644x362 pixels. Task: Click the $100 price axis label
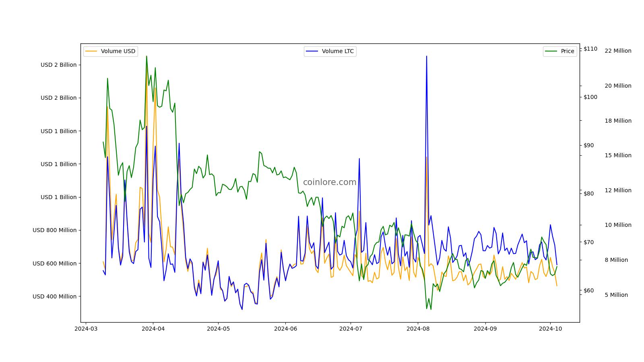coord(590,97)
